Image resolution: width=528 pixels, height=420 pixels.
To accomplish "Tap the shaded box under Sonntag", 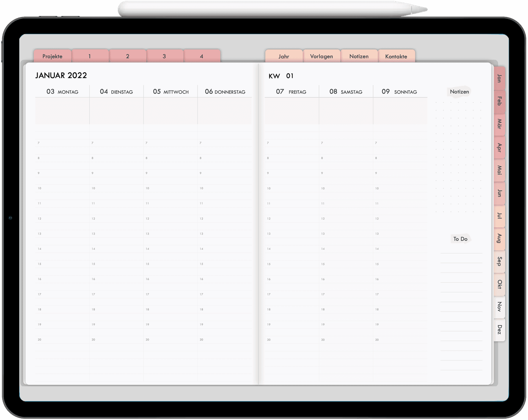I will tap(400, 111).
